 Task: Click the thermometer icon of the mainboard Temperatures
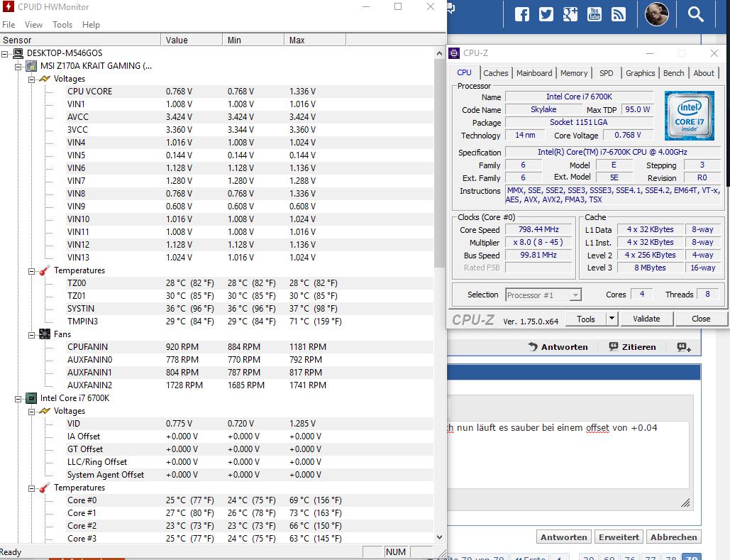coord(45,270)
